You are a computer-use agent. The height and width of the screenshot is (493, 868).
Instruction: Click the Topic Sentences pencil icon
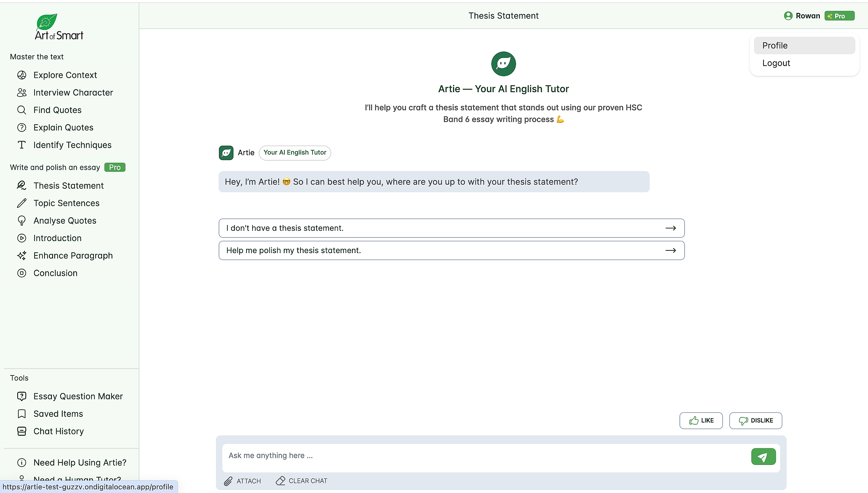click(x=22, y=203)
